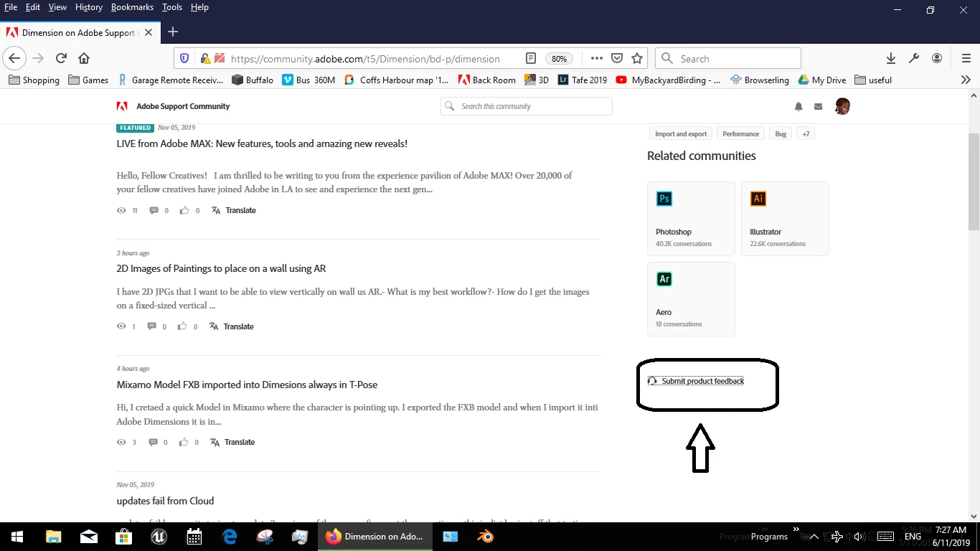The image size is (980, 551).
Task: Open Games bookmarks folder
Action: (x=88, y=80)
